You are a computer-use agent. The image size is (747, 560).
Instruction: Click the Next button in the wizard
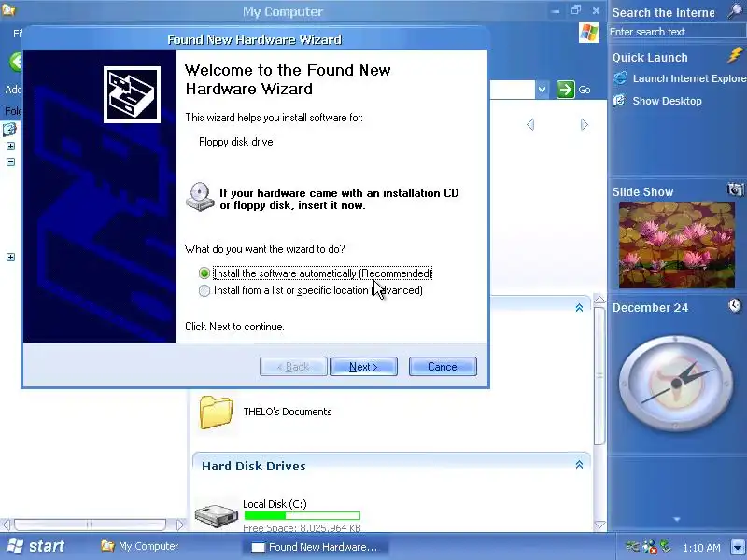pyautogui.click(x=363, y=367)
